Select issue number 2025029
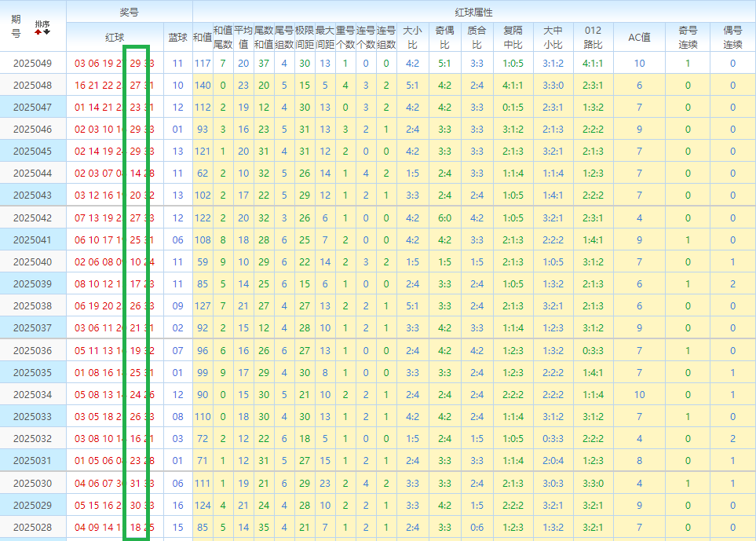This screenshot has width=756, height=541. pos(32,506)
